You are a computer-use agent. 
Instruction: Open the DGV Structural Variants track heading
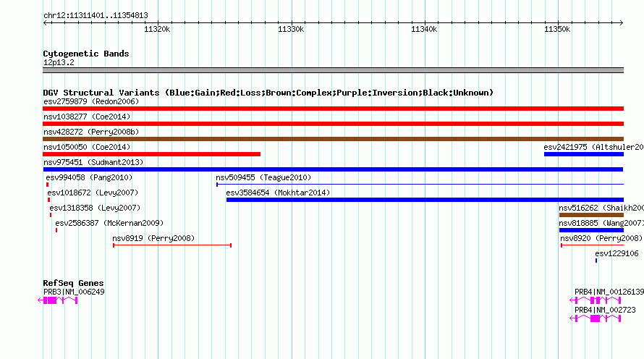point(268,93)
